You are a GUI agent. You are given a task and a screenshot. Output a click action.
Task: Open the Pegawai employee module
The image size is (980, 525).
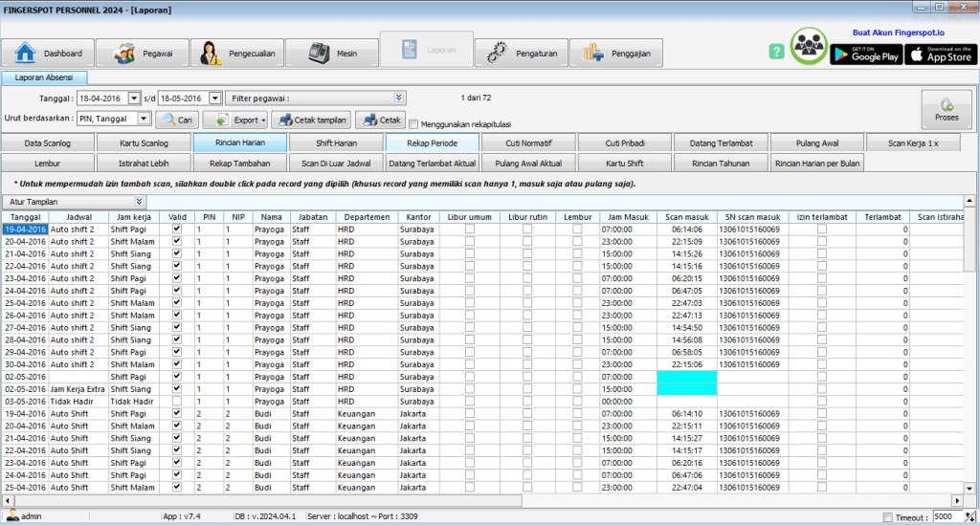pyautogui.click(x=142, y=54)
